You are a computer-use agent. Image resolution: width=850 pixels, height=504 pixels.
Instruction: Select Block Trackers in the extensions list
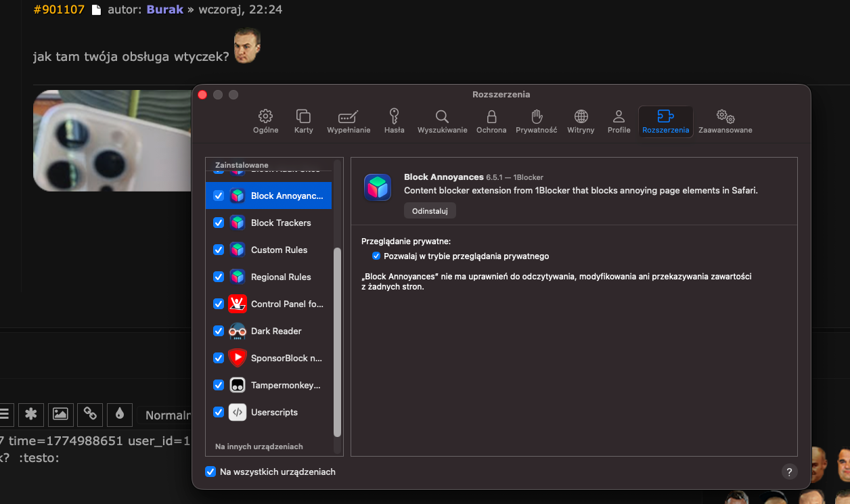(269, 223)
